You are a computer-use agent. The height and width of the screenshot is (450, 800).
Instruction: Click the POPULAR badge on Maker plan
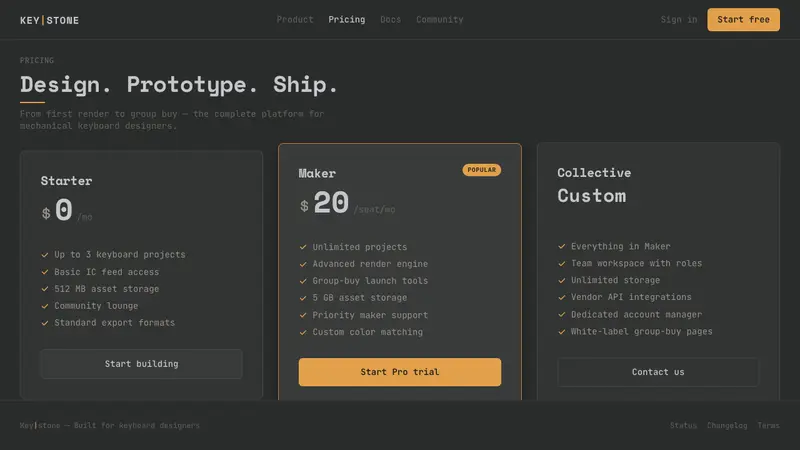pos(482,170)
